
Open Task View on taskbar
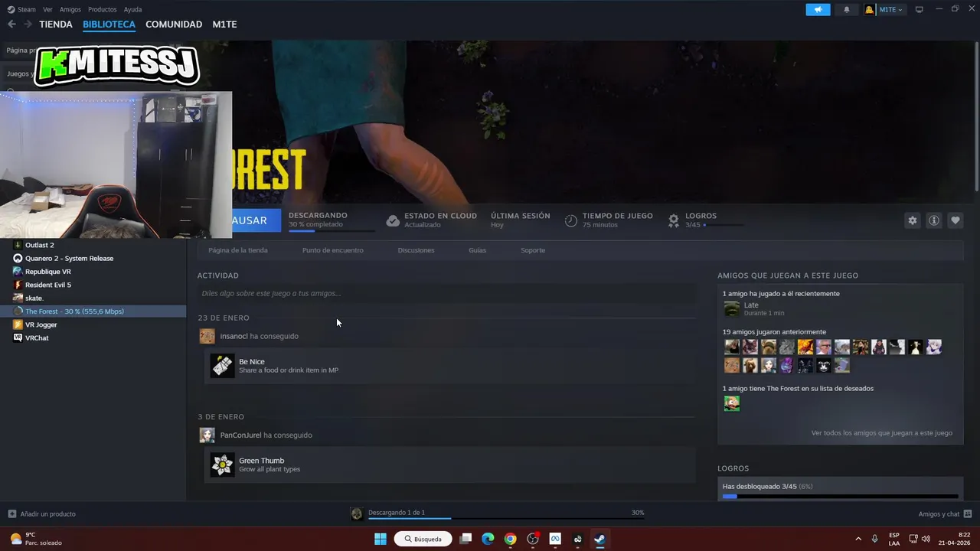[465, 539]
